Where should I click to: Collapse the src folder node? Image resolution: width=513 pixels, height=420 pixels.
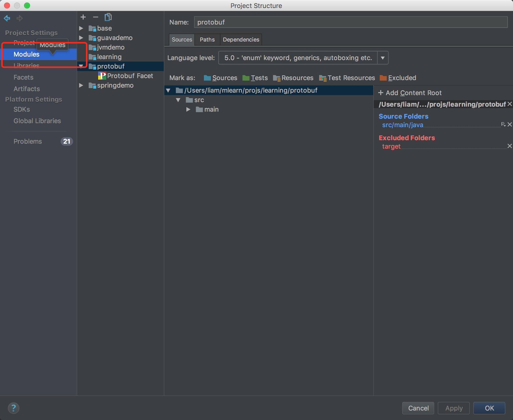(x=178, y=100)
